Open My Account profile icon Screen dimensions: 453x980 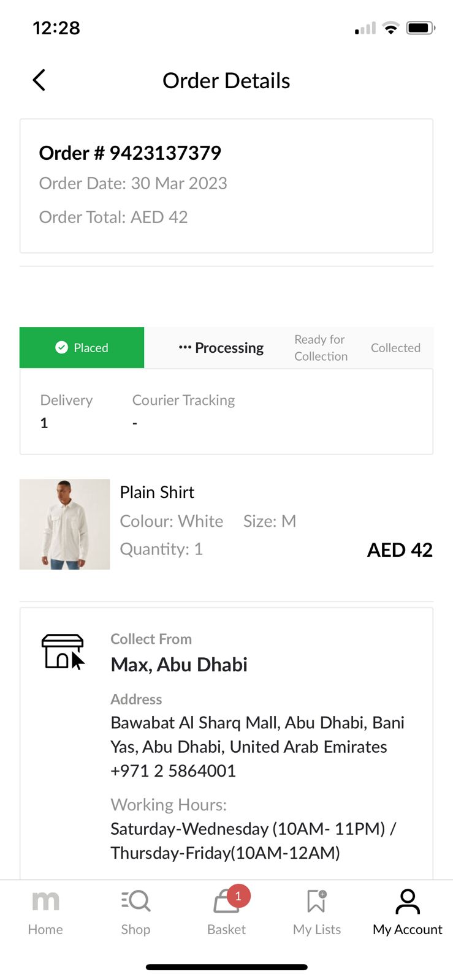tap(408, 902)
